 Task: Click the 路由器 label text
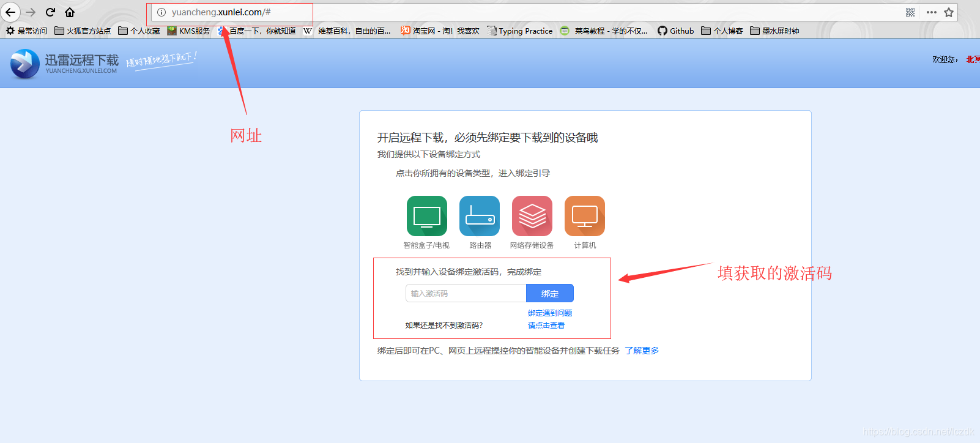(480, 245)
